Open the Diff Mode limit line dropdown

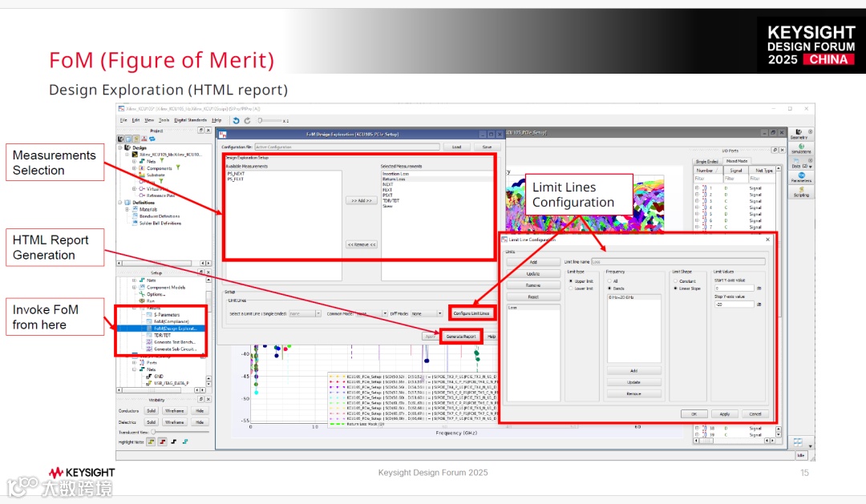[427, 313]
